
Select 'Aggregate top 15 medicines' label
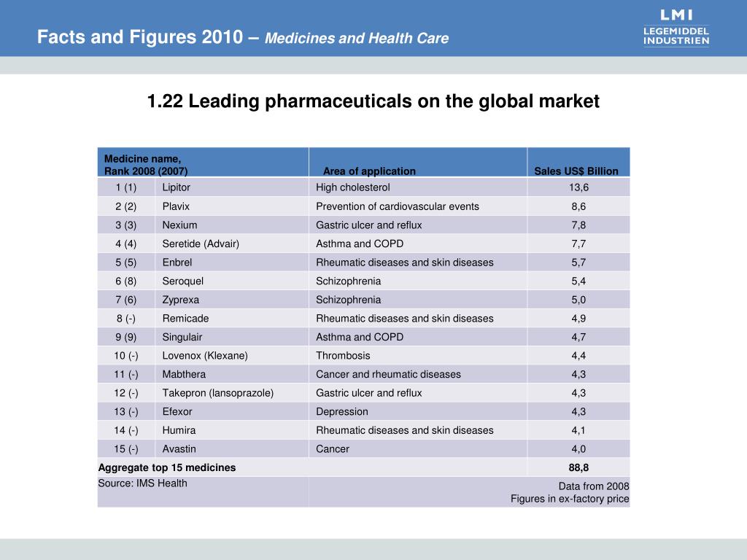[167, 467]
